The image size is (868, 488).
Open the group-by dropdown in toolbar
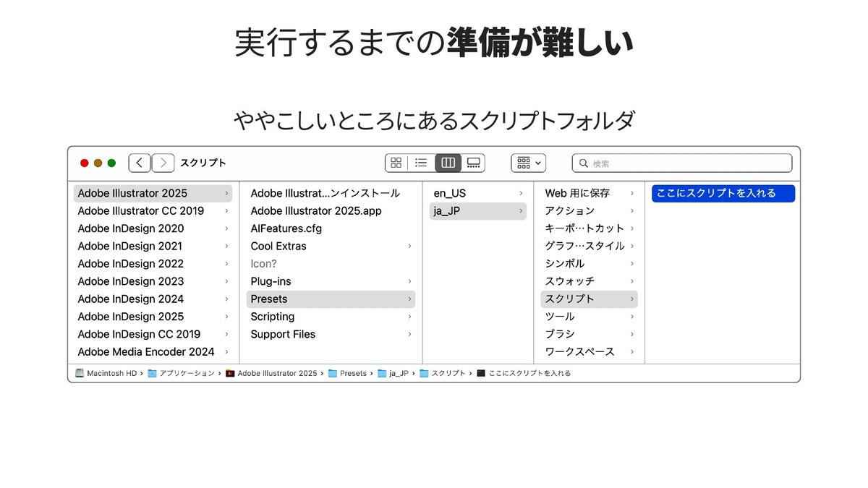(528, 163)
